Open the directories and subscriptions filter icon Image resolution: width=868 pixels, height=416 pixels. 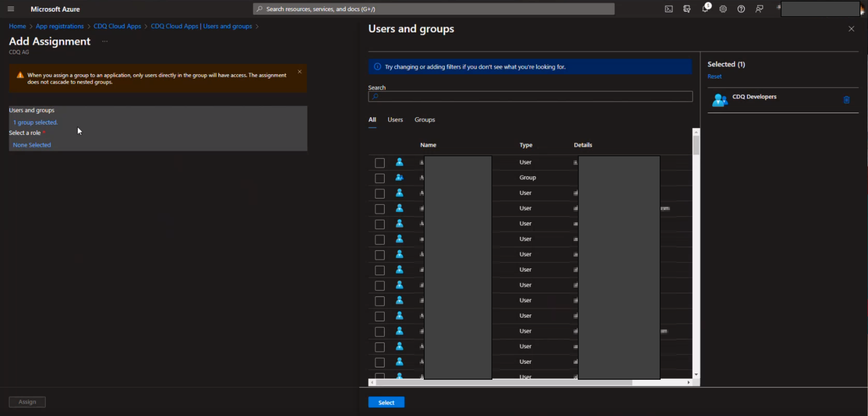(687, 9)
